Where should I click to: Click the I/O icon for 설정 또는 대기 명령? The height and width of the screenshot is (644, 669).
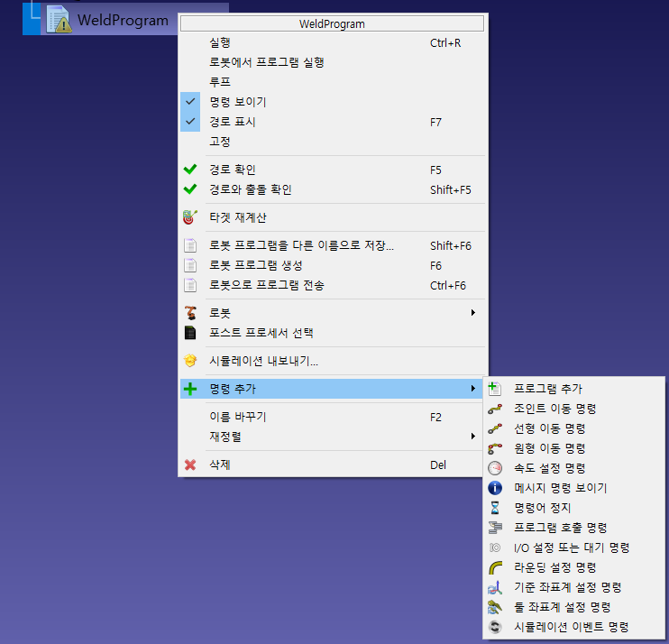(x=495, y=547)
